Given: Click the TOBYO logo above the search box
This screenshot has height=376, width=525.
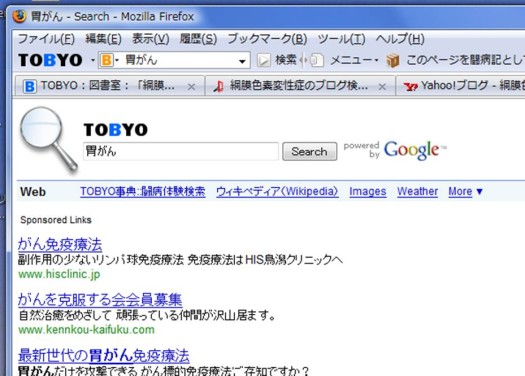Looking at the screenshot, I should point(116,130).
